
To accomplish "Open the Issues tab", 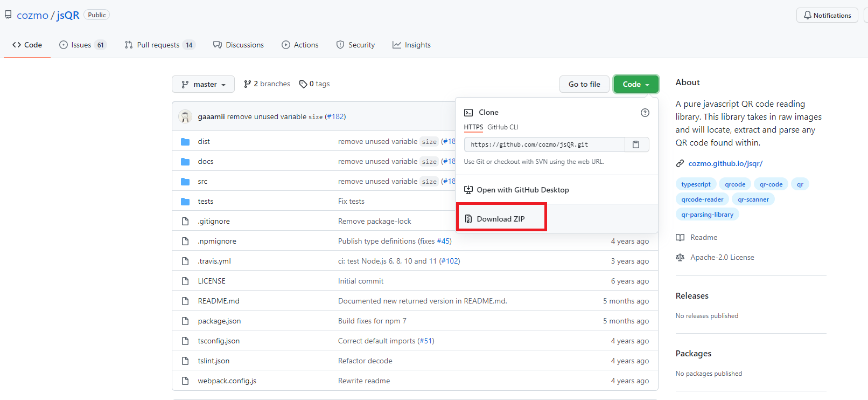I will (x=83, y=45).
